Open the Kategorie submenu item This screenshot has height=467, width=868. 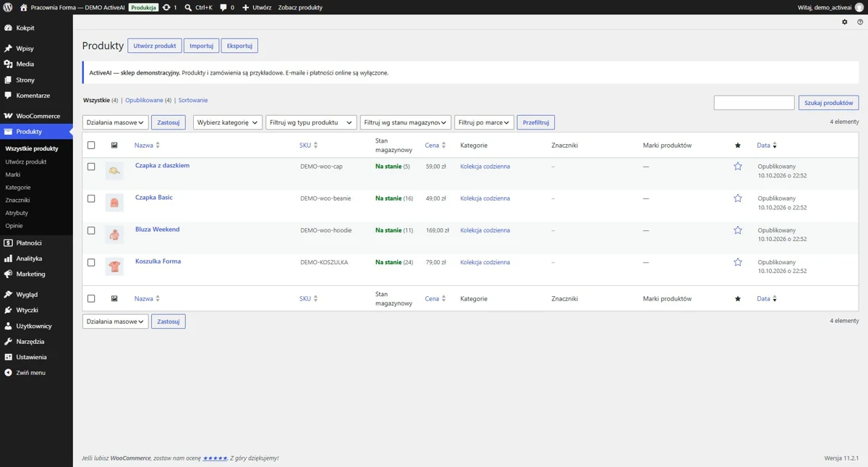[18, 188]
